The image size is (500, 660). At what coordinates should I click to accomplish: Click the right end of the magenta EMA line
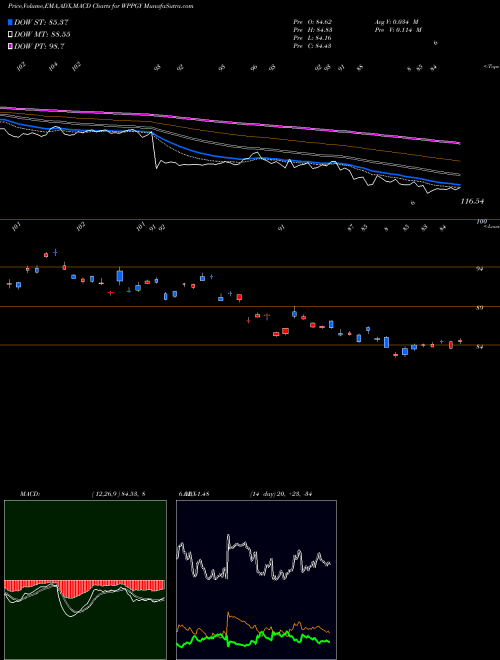point(459,143)
